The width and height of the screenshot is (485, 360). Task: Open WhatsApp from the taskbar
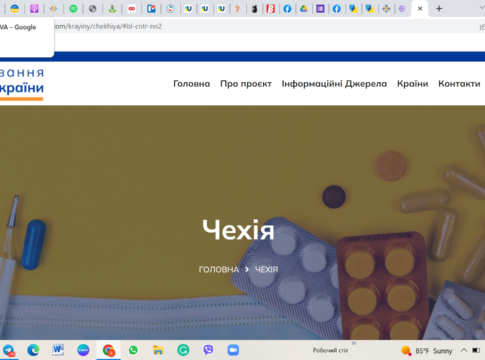click(133, 350)
